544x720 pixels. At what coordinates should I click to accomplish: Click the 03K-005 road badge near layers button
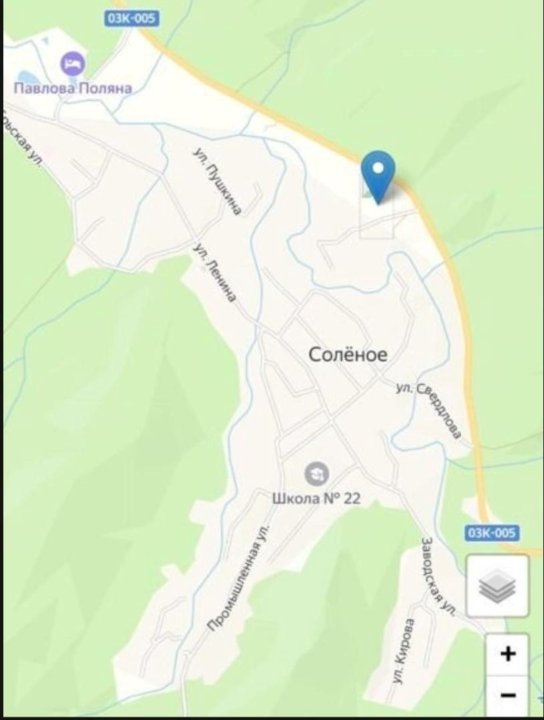tap(492, 533)
